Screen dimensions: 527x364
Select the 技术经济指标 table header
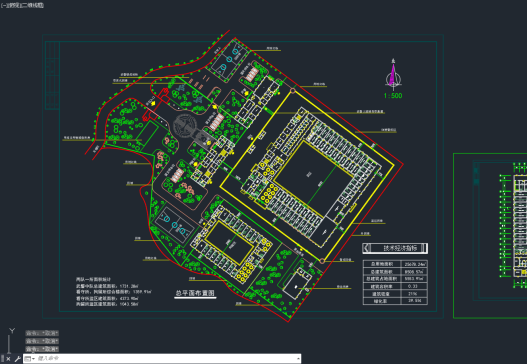[395, 248]
